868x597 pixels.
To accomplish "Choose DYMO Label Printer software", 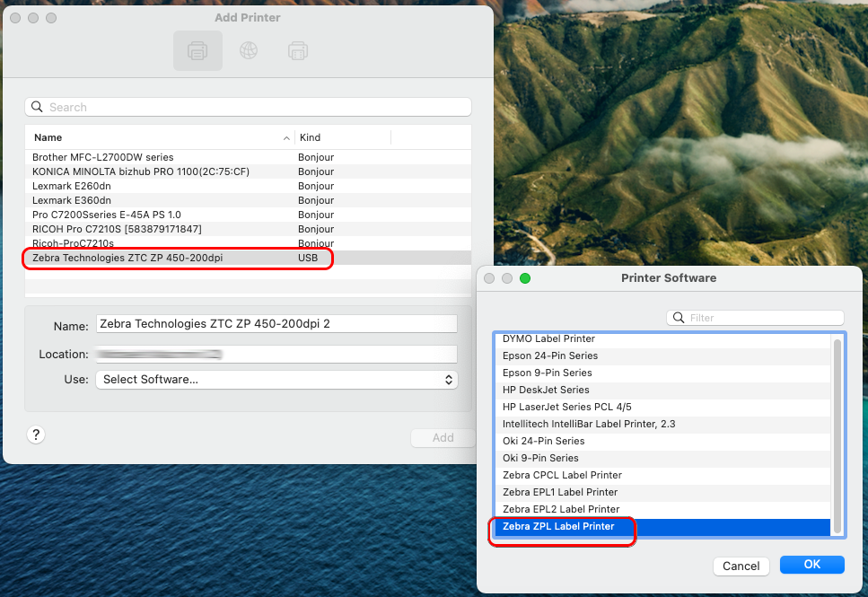I will 662,338.
